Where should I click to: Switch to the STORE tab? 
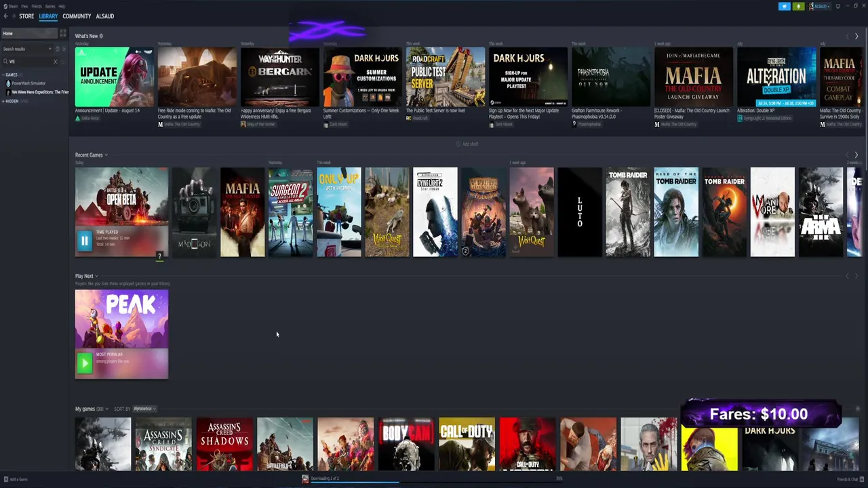26,16
